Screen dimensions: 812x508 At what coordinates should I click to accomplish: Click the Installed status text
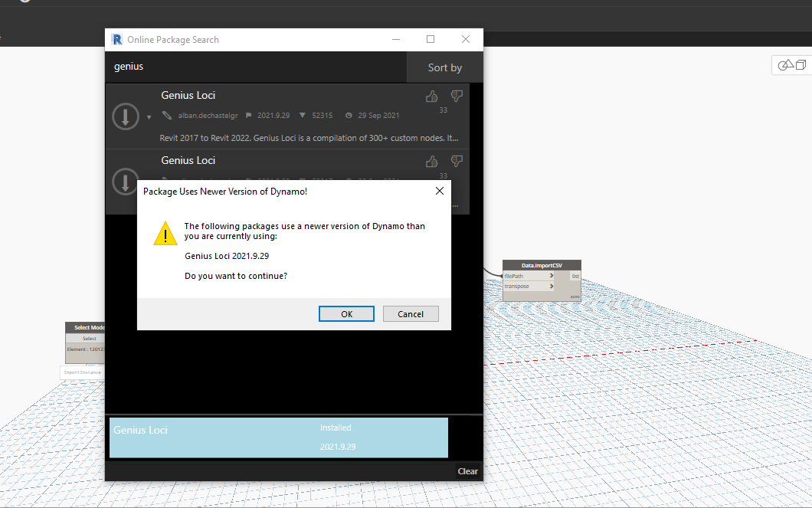coord(336,428)
